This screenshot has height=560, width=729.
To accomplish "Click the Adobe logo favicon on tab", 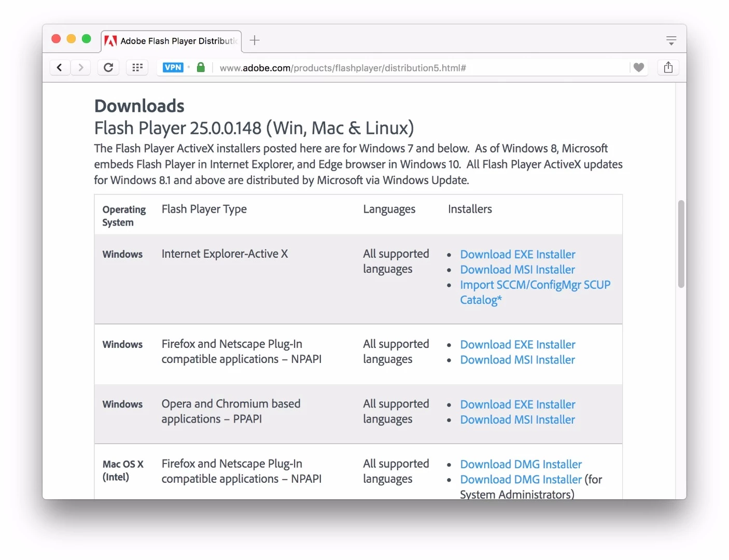I will tap(110, 40).
